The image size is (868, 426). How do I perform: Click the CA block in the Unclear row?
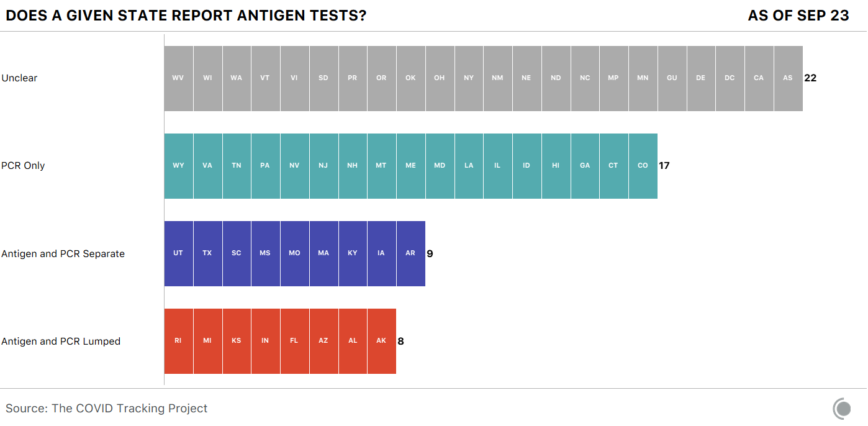click(759, 78)
